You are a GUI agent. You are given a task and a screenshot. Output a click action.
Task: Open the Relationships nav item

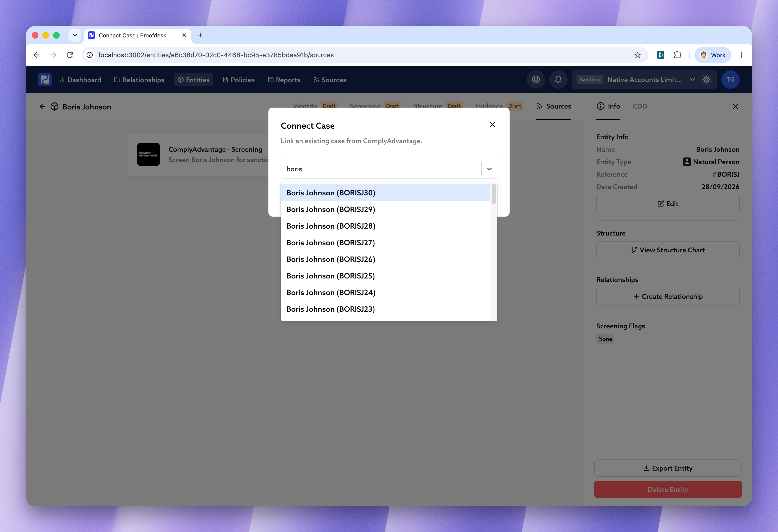pos(139,80)
